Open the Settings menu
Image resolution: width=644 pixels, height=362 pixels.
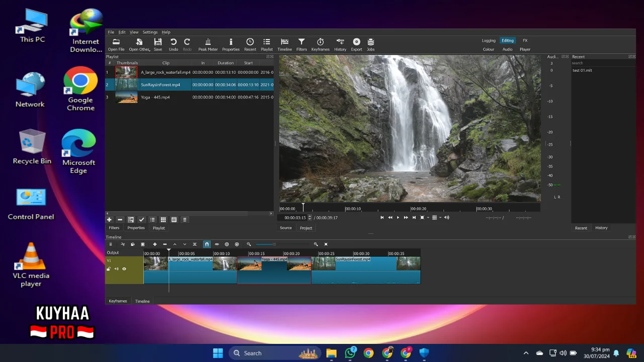(150, 32)
